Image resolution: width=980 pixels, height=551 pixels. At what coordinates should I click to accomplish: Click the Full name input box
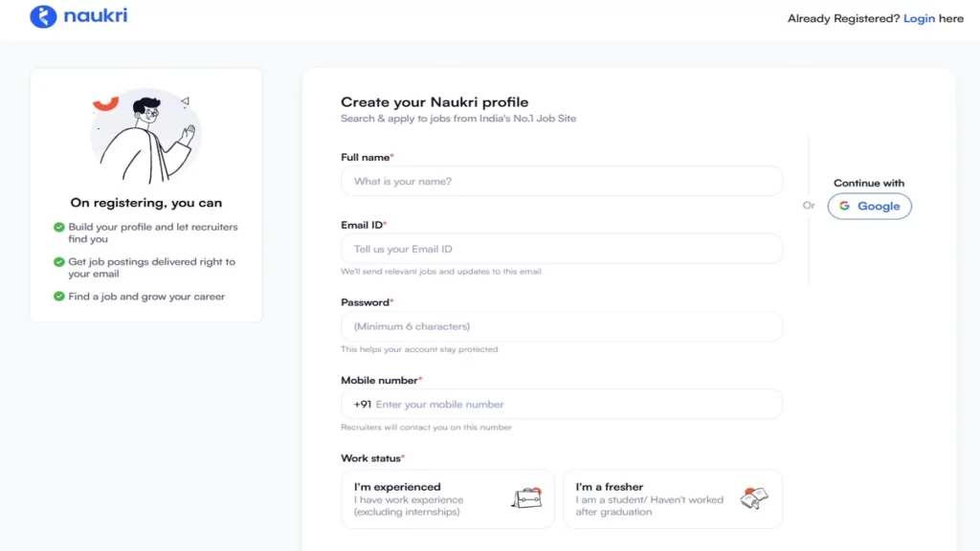coord(562,181)
